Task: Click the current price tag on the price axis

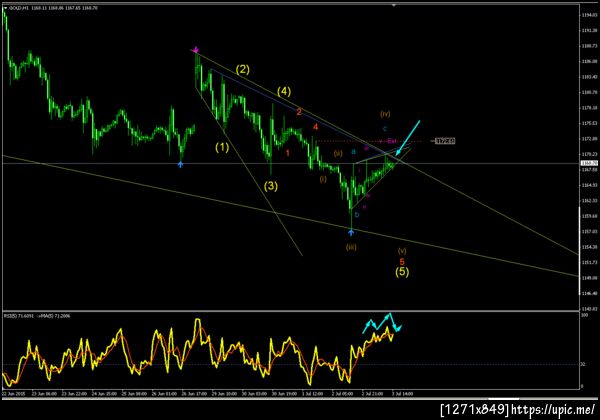Action: (589, 163)
